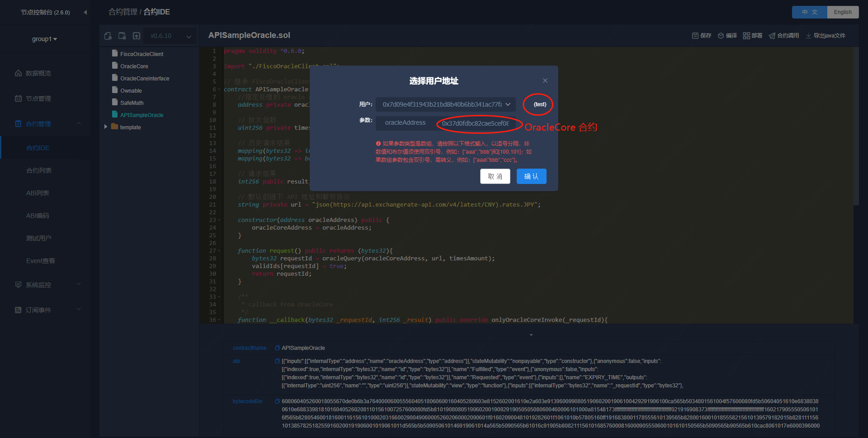The width and height of the screenshot is (868, 438).
Task: Click the 节点控制台 (2.6.0) title
Action: [x=45, y=12]
